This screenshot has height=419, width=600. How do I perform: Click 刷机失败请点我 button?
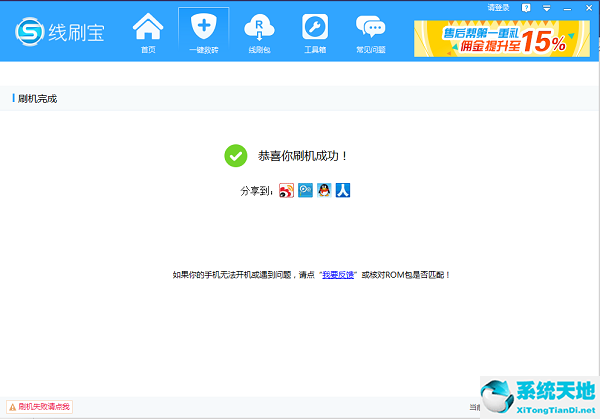point(39,407)
